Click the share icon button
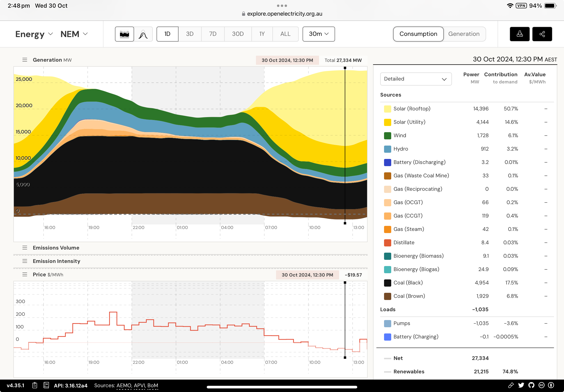 pos(542,34)
